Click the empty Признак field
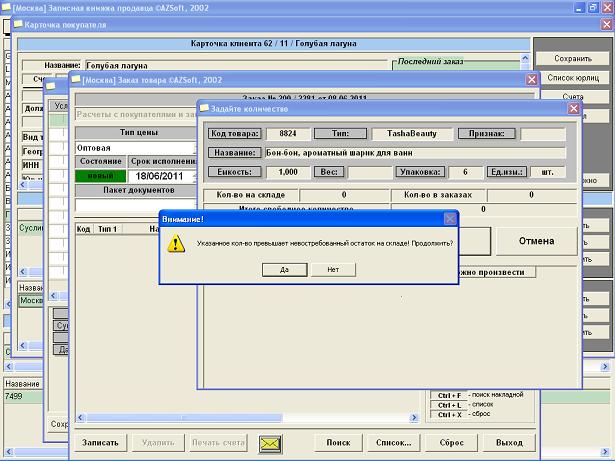 (x=543, y=133)
